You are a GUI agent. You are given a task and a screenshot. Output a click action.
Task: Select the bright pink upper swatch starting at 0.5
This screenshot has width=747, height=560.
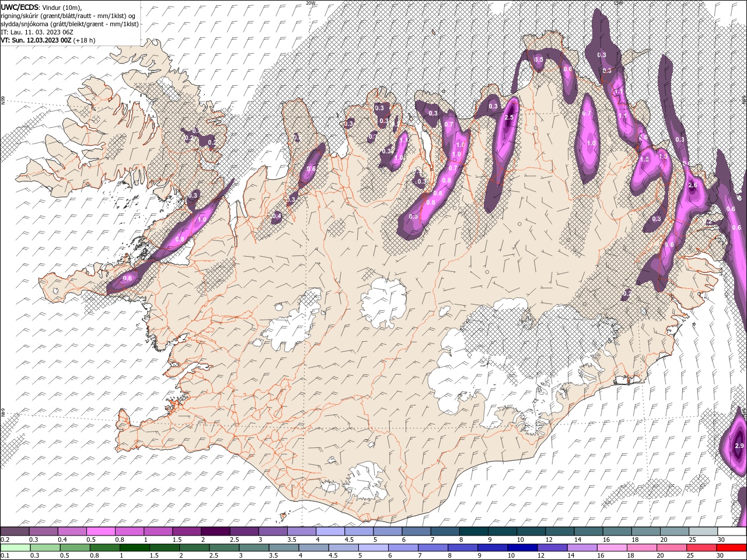coord(100,531)
